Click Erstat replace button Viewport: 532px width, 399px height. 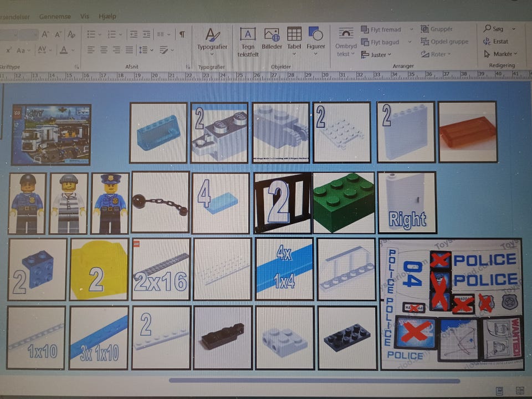tap(495, 42)
